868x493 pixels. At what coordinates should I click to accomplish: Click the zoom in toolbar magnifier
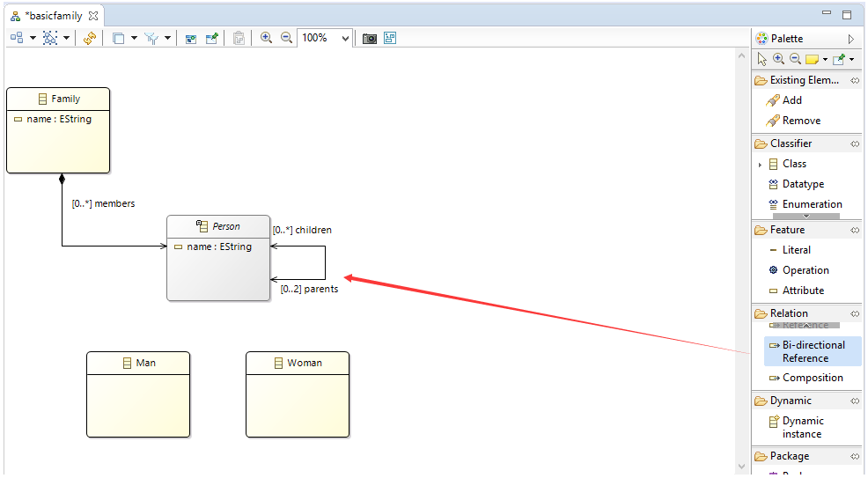click(266, 38)
